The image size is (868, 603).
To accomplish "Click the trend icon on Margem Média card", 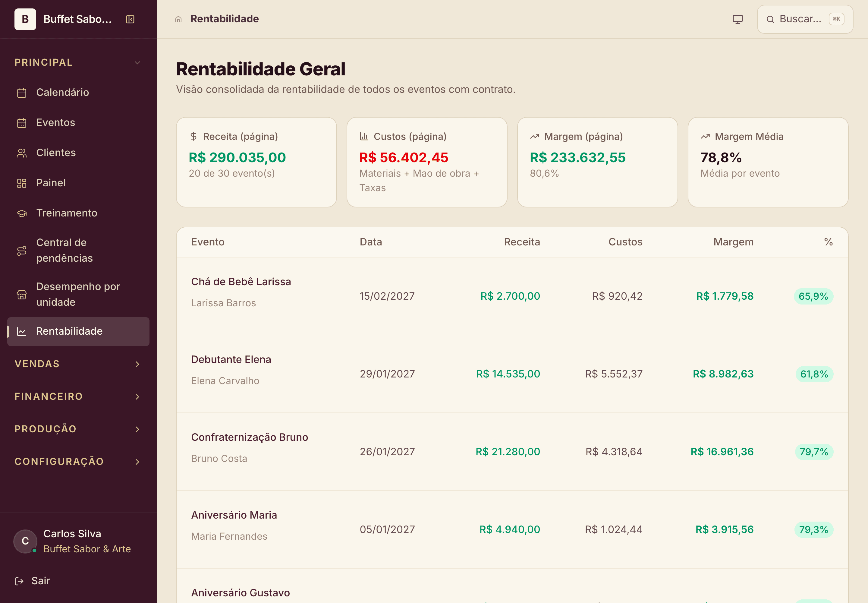I will [x=705, y=136].
